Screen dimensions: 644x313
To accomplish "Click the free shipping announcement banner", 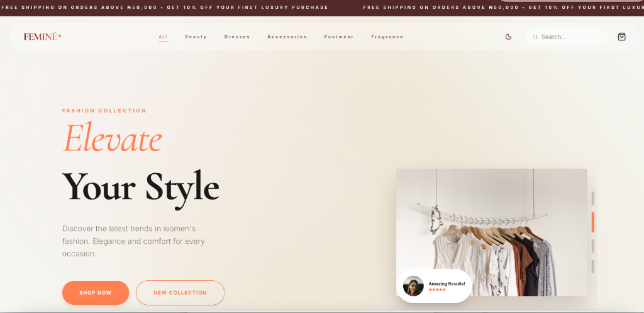I will [322, 8].
